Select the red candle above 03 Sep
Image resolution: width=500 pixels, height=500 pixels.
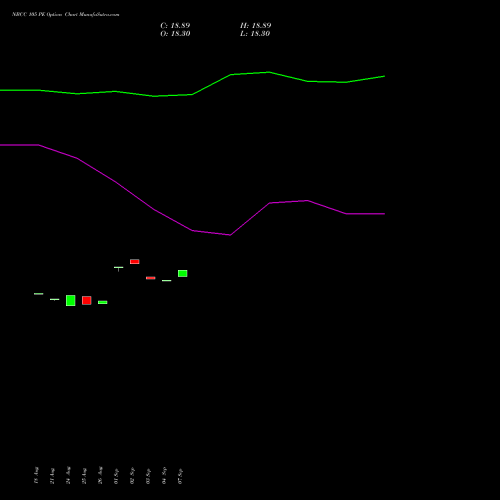[151, 278]
